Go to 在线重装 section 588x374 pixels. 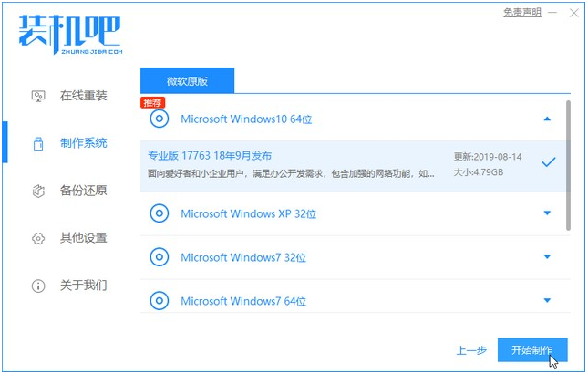pyautogui.click(x=83, y=96)
